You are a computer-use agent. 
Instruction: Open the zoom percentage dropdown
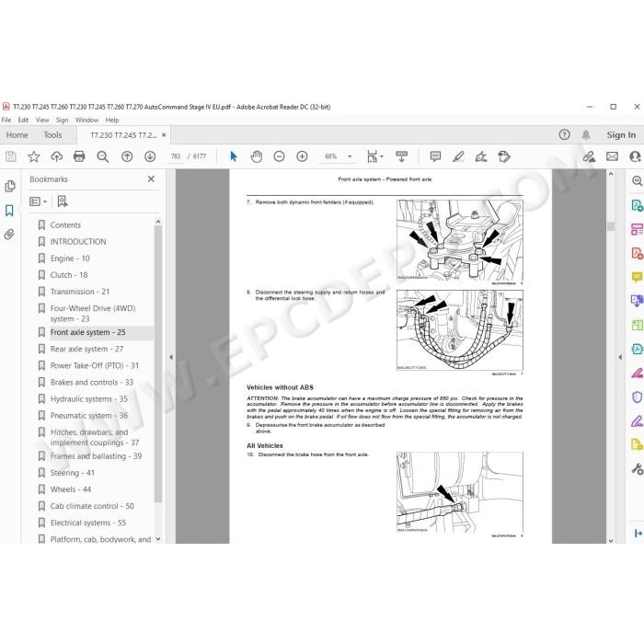click(x=350, y=156)
